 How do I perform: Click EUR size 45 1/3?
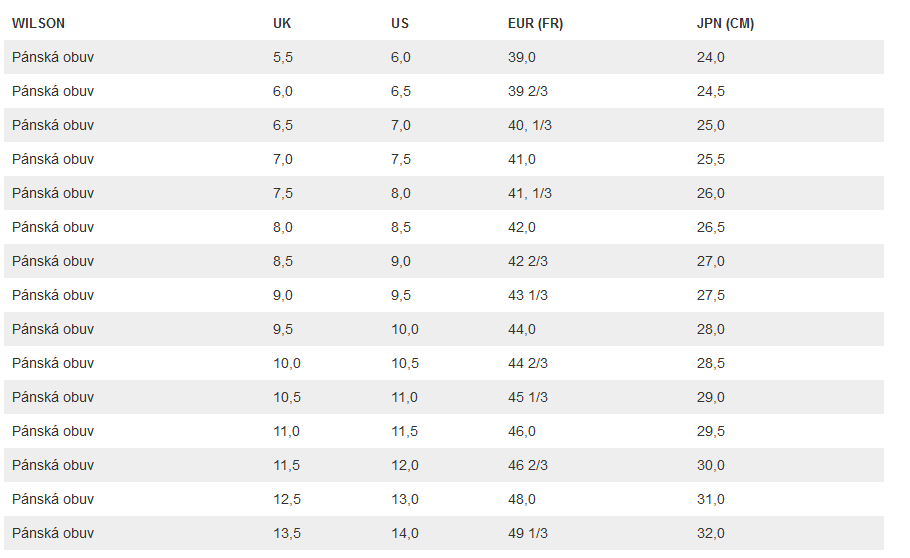pos(528,397)
